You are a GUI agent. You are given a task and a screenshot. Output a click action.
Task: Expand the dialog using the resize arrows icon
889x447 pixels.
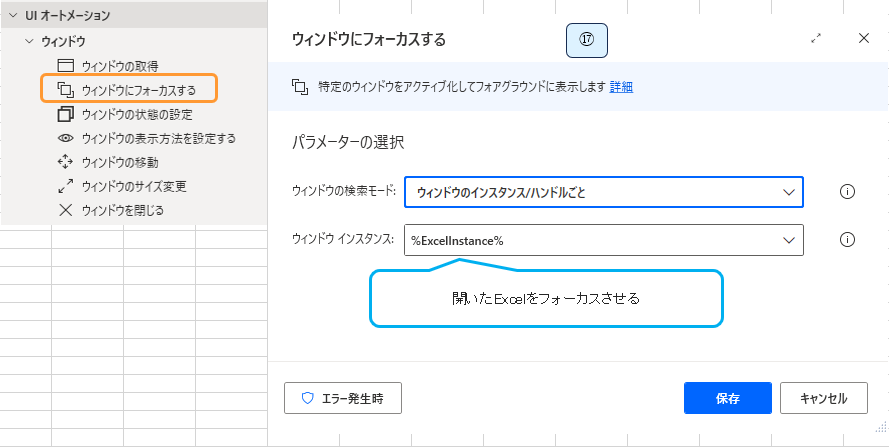click(816, 38)
